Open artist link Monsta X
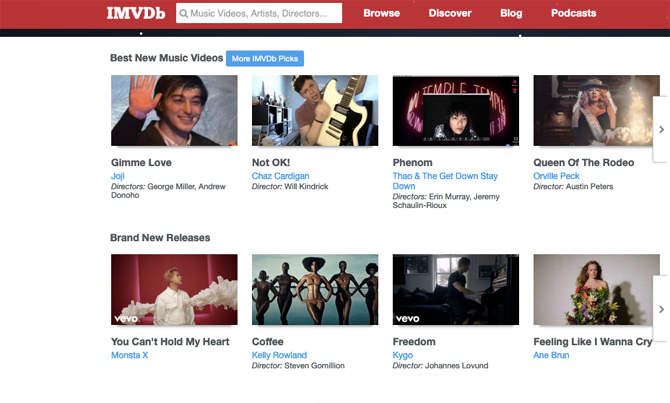670x403 pixels. point(129,355)
